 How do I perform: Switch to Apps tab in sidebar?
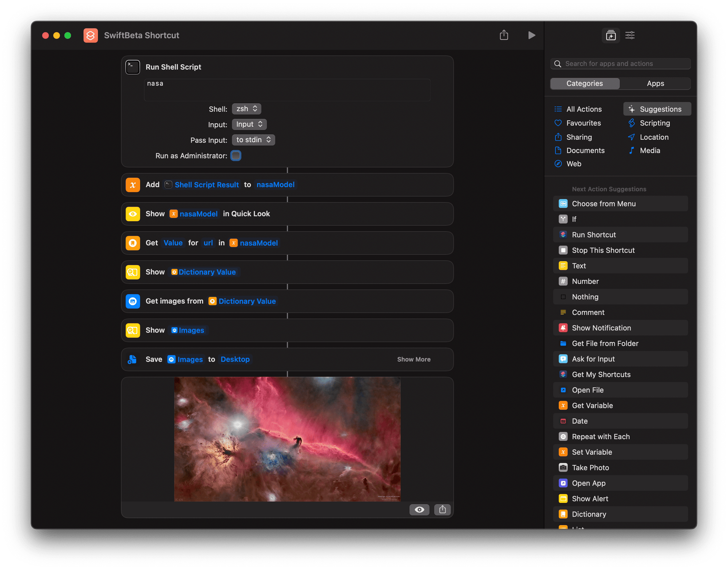(656, 83)
